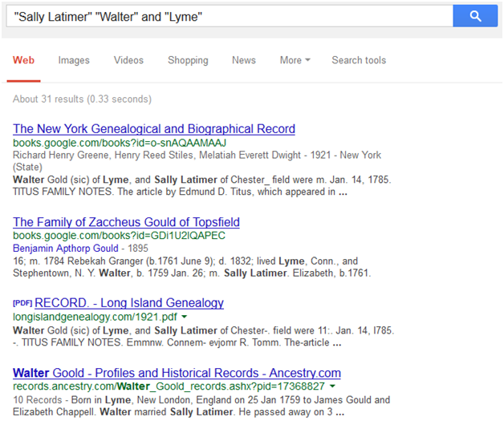Click the Benjamin Apthorp Gould author link
The height and width of the screenshot is (437, 504).
[66, 249]
